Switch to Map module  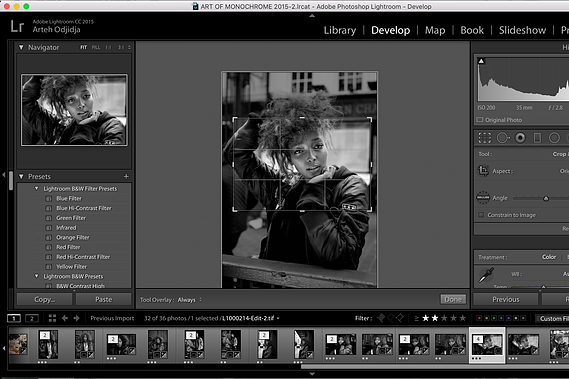[435, 30]
